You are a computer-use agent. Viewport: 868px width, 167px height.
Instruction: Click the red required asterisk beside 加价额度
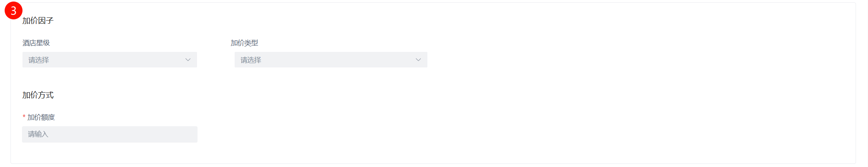tap(24, 117)
